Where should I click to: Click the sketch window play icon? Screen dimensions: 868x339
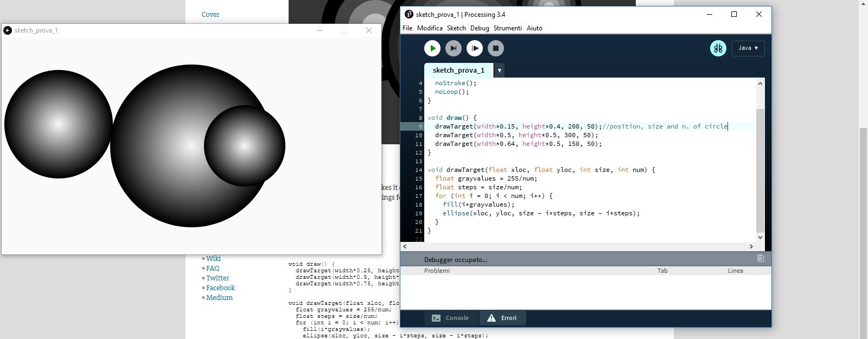coord(8,30)
